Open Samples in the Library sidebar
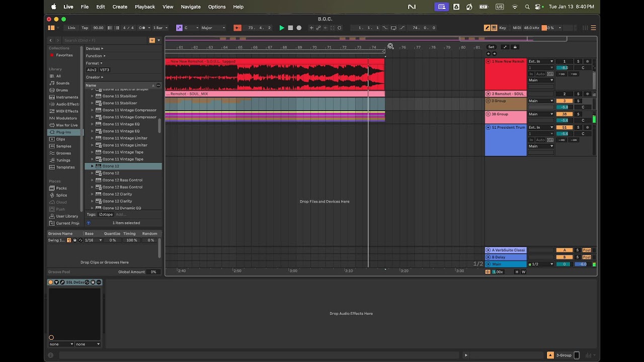Image resolution: width=644 pixels, height=362 pixels. [x=63, y=146]
